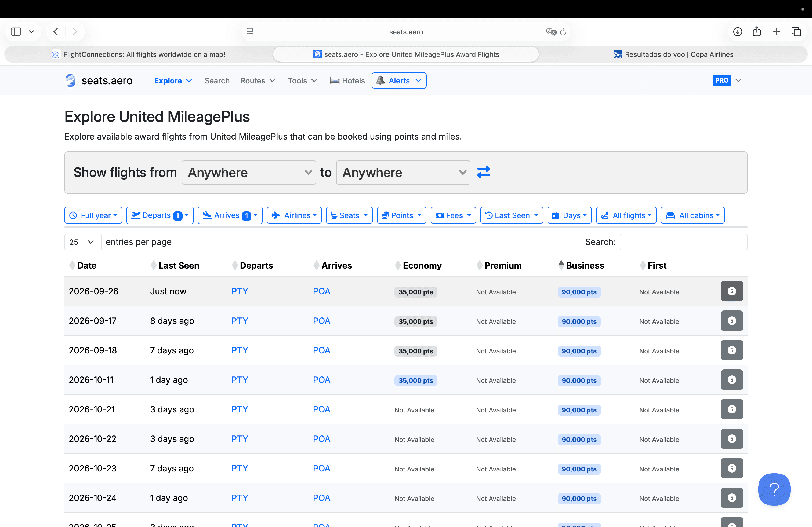The width and height of the screenshot is (812, 527).
Task: Click the swap origin and destination arrows
Action: (483, 173)
